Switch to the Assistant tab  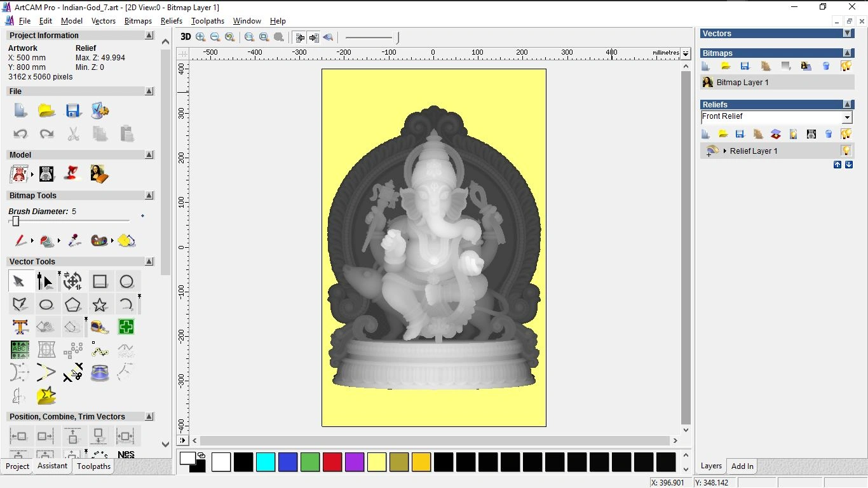[x=52, y=466]
